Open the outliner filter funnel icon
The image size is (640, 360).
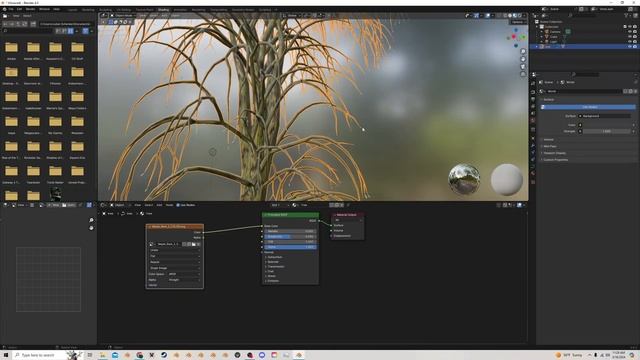(x=626, y=16)
